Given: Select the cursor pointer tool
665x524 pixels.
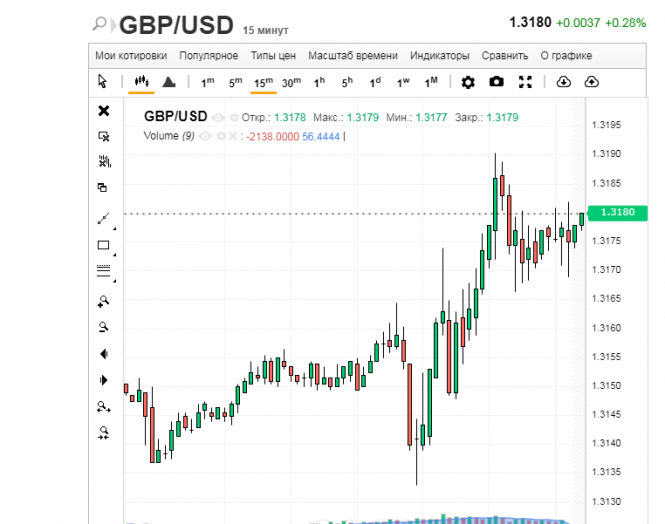Looking at the screenshot, I should [103, 82].
